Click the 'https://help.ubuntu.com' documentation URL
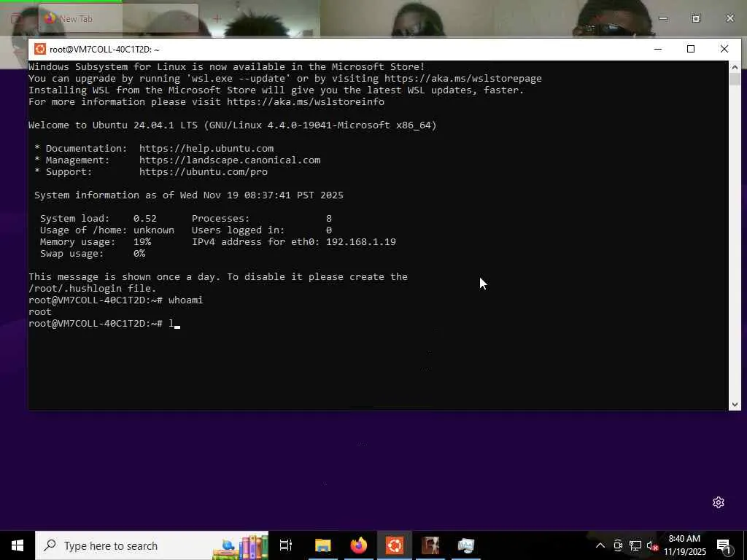This screenshot has height=560, width=747. click(206, 149)
